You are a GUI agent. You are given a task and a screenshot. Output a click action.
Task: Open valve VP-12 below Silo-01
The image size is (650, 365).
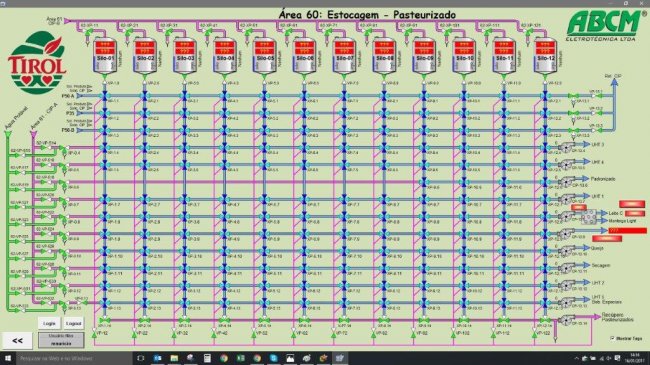pyautogui.click(x=95, y=333)
